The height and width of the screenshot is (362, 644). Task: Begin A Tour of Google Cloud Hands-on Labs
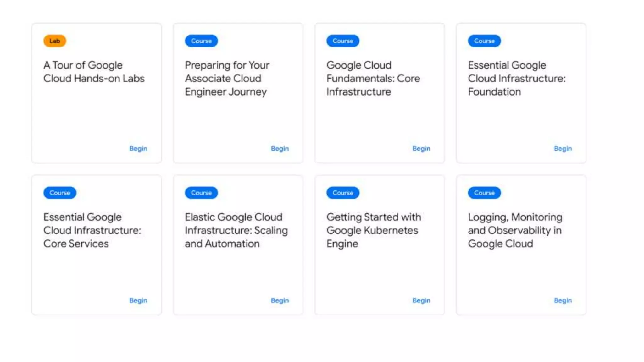point(138,149)
